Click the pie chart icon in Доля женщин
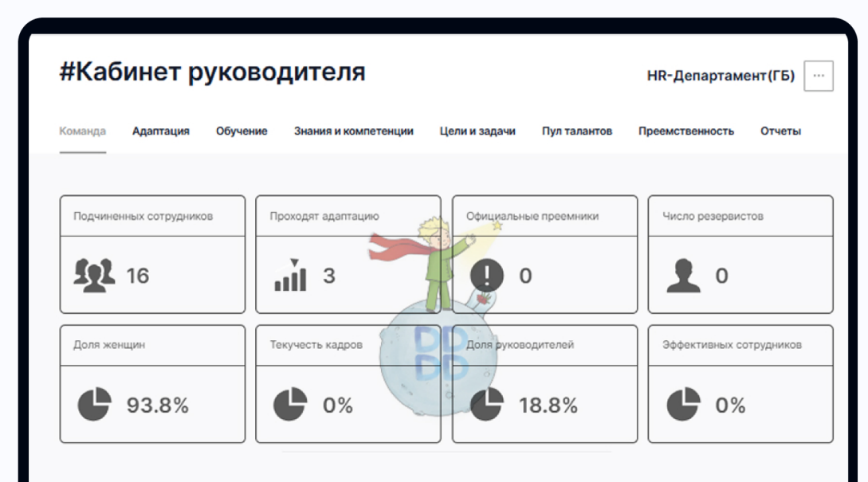This screenshot has height=482, width=868. point(94,404)
